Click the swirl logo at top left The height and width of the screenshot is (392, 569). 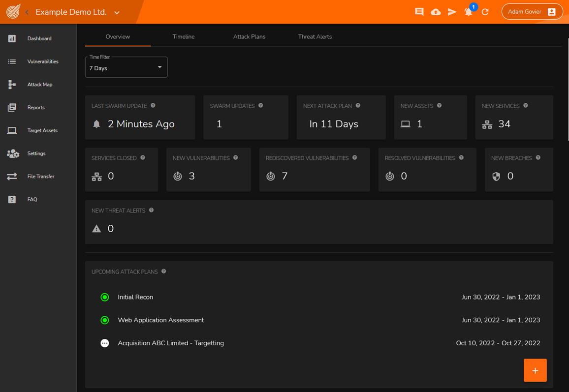tap(13, 11)
